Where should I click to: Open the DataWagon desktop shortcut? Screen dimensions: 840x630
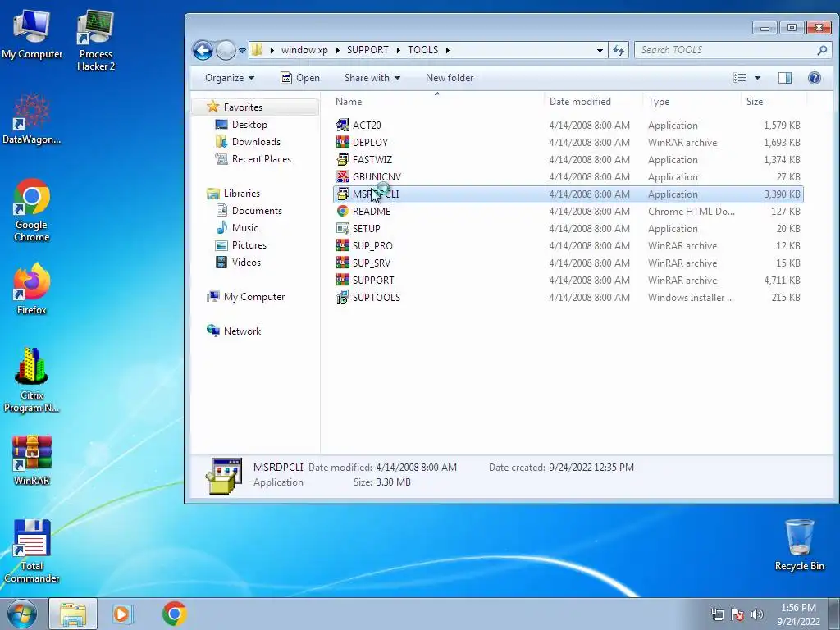click(x=32, y=119)
